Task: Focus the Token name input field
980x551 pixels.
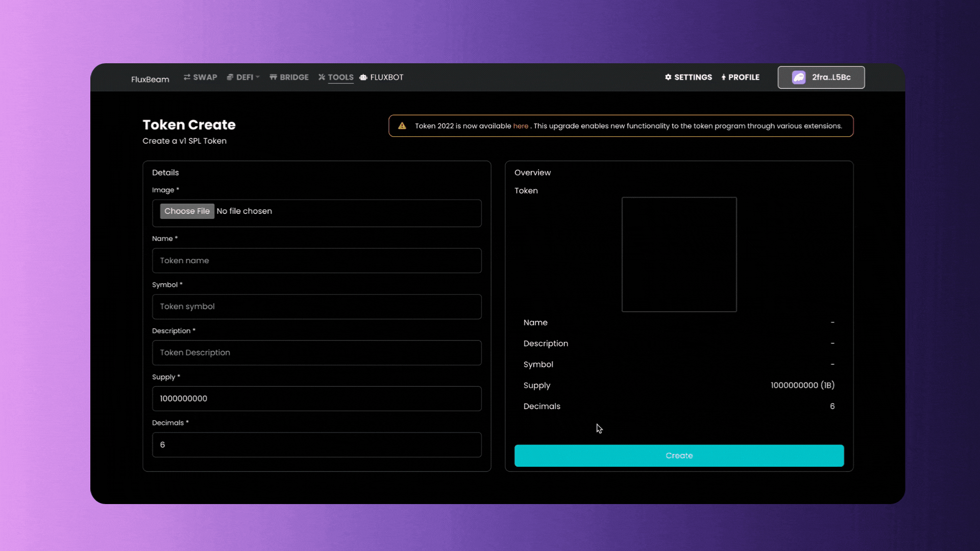Action: [x=317, y=261]
